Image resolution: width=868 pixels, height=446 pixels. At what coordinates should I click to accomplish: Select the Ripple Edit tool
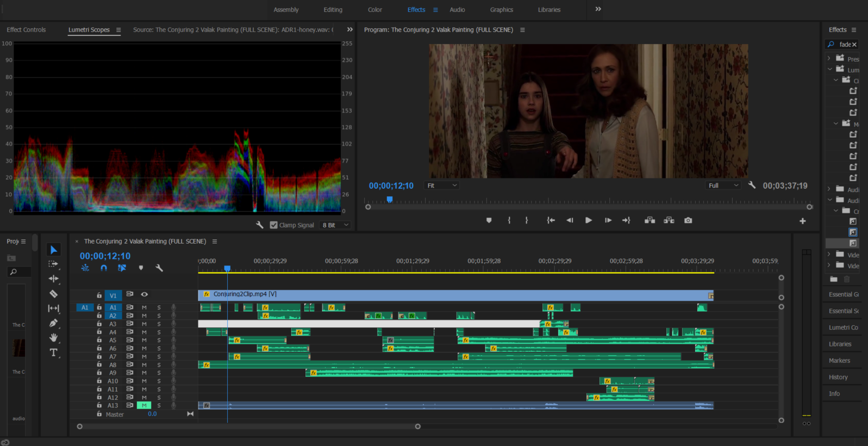[x=53, y=278]
